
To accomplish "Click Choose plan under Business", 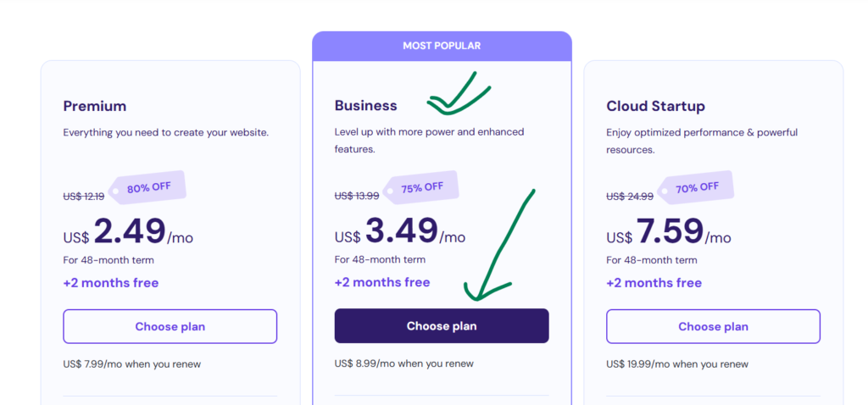I will [442, 326].
